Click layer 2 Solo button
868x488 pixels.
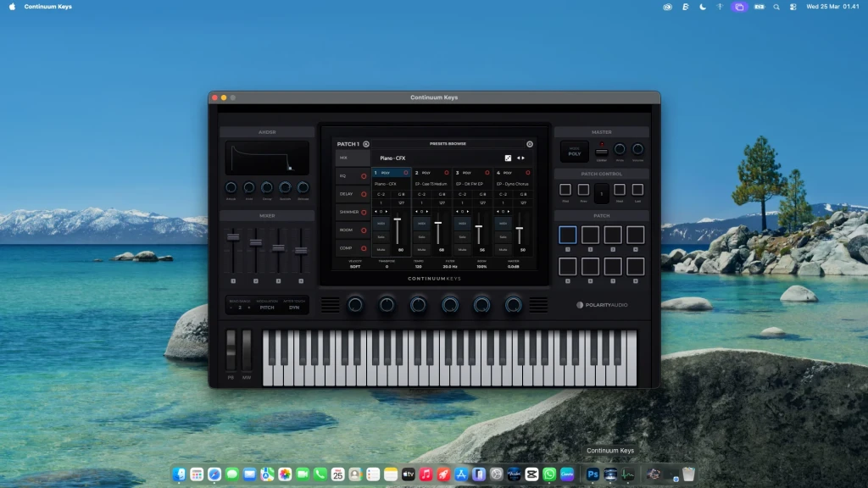click(x=422, y=237)
